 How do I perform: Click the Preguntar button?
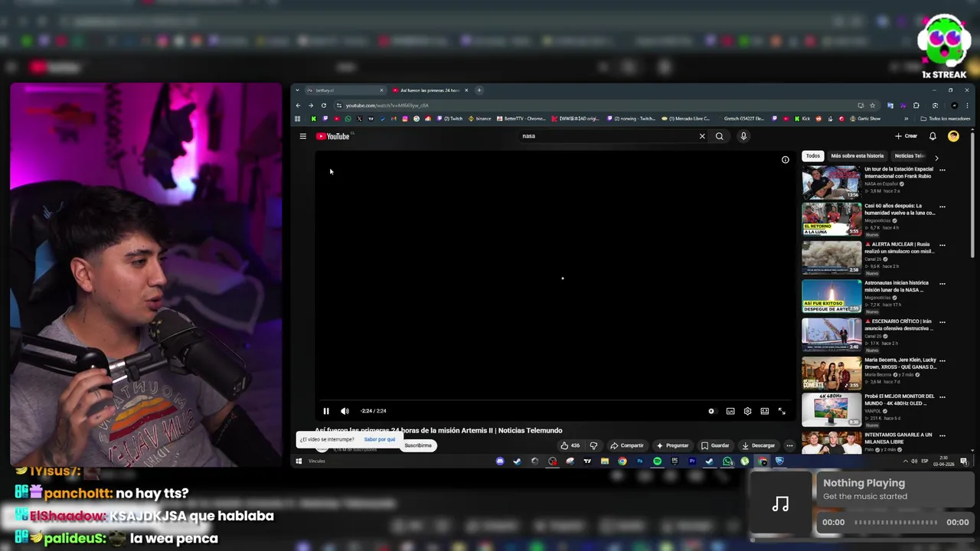672,445
